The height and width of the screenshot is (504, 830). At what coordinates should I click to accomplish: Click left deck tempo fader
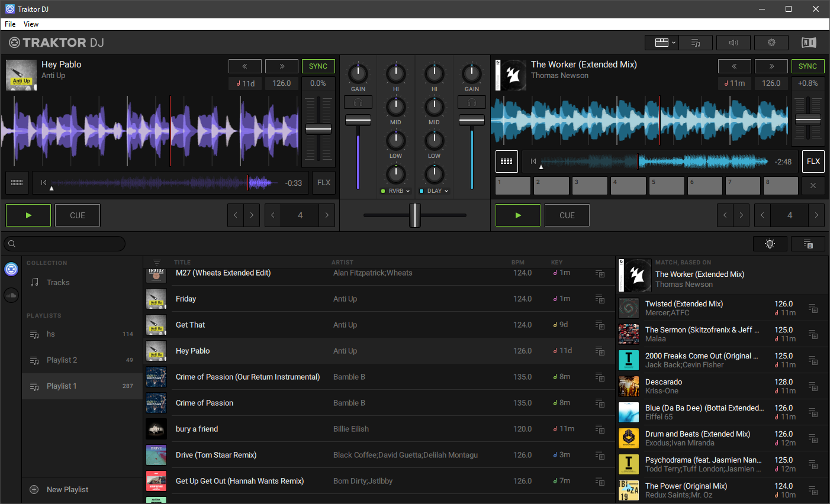319,129
